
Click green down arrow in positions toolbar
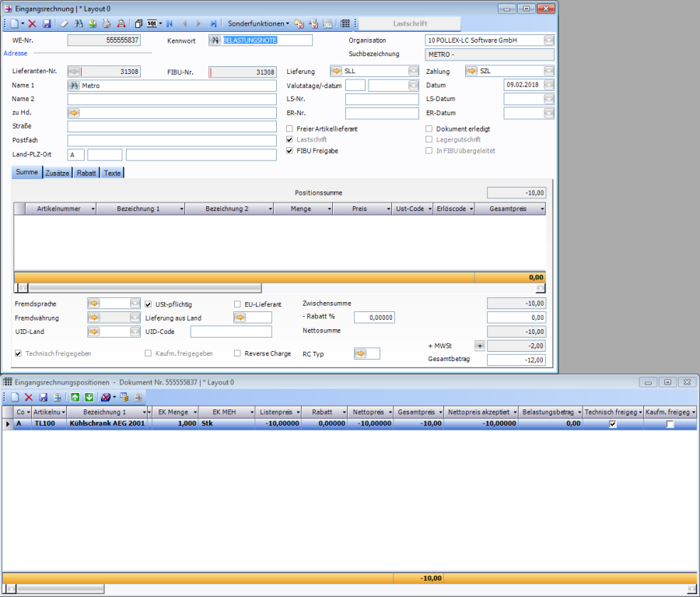[x=89, y=397]
